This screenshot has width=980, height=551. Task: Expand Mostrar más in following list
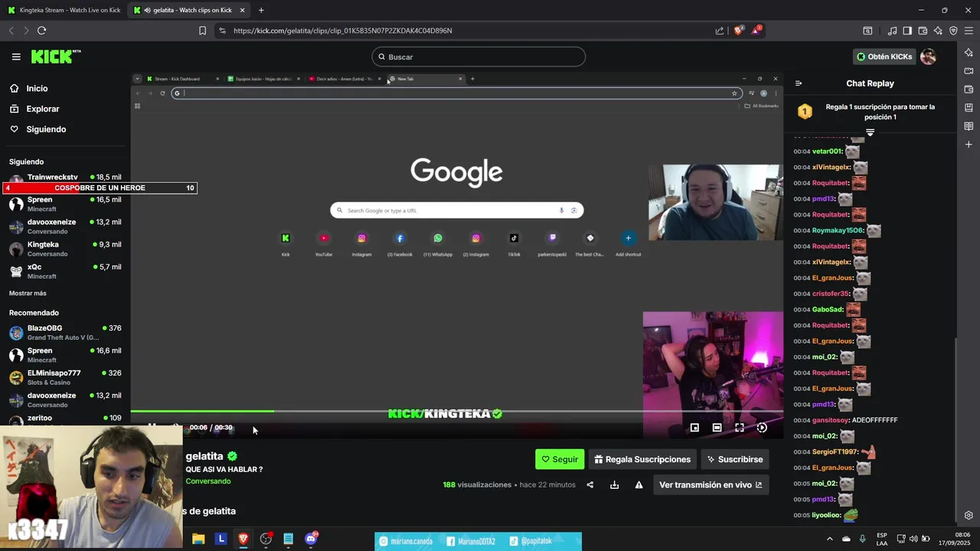pos(28,293)
